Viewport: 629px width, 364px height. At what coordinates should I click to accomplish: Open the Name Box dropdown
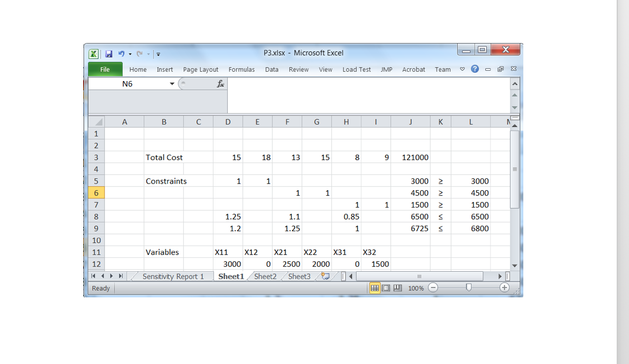pyautogui.click(x=171, y=83)
